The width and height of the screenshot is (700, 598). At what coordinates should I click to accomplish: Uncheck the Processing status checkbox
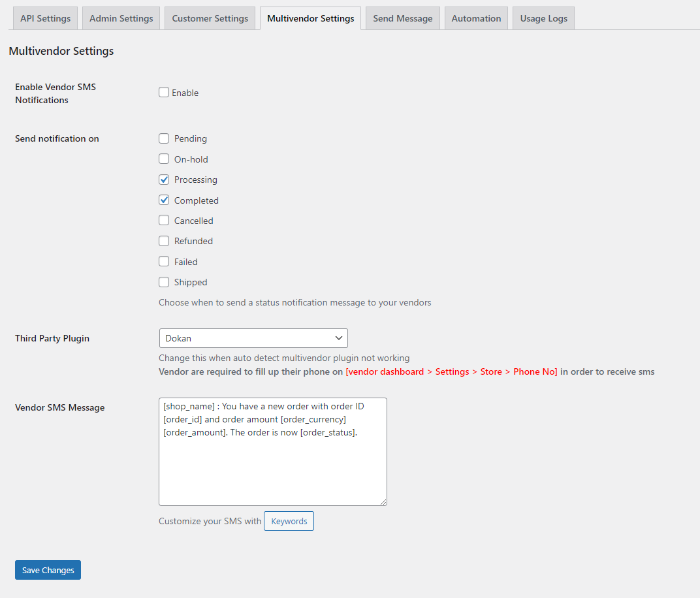pos(164,180)
